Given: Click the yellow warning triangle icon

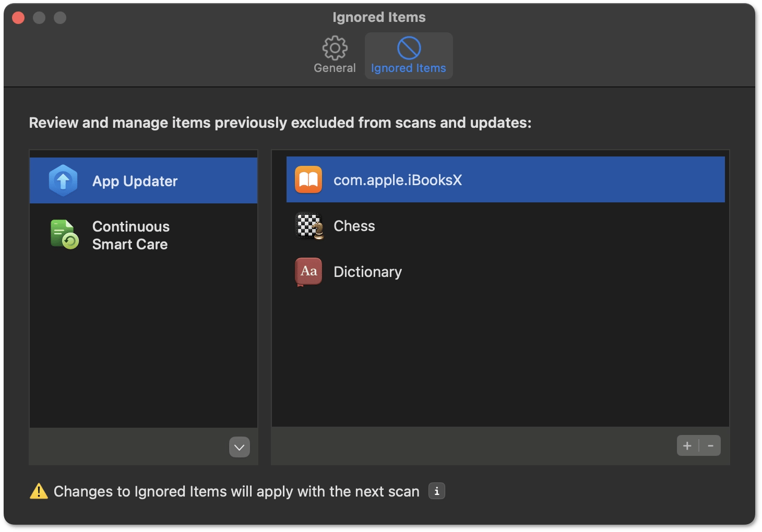Looking at the screenshot, I should pos(39,491).
